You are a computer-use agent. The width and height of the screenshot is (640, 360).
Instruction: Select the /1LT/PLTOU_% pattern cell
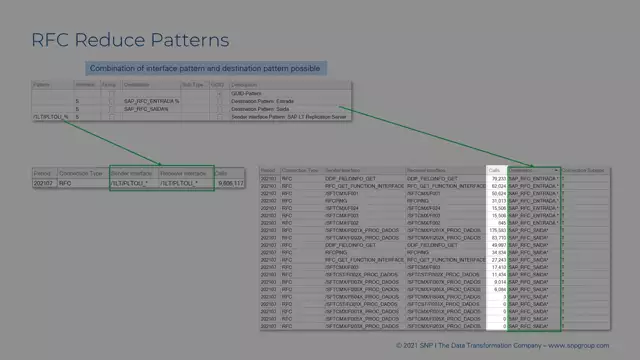(52, 117)
